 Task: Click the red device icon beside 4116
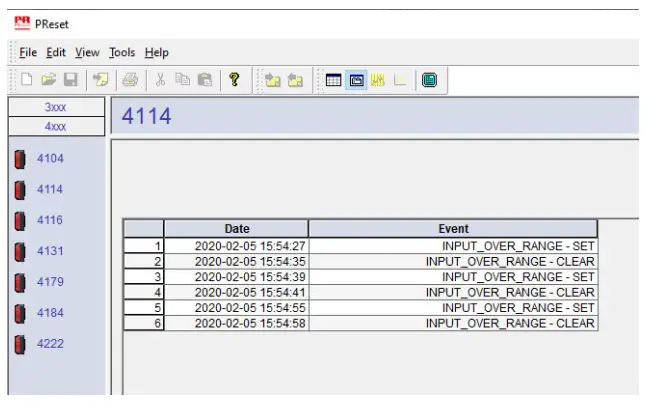tap(19, 221)
